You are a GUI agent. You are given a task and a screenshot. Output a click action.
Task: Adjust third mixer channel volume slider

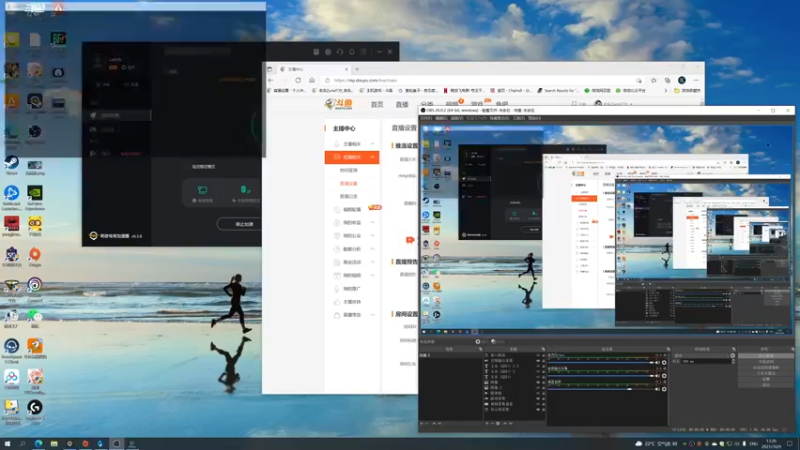601,389
